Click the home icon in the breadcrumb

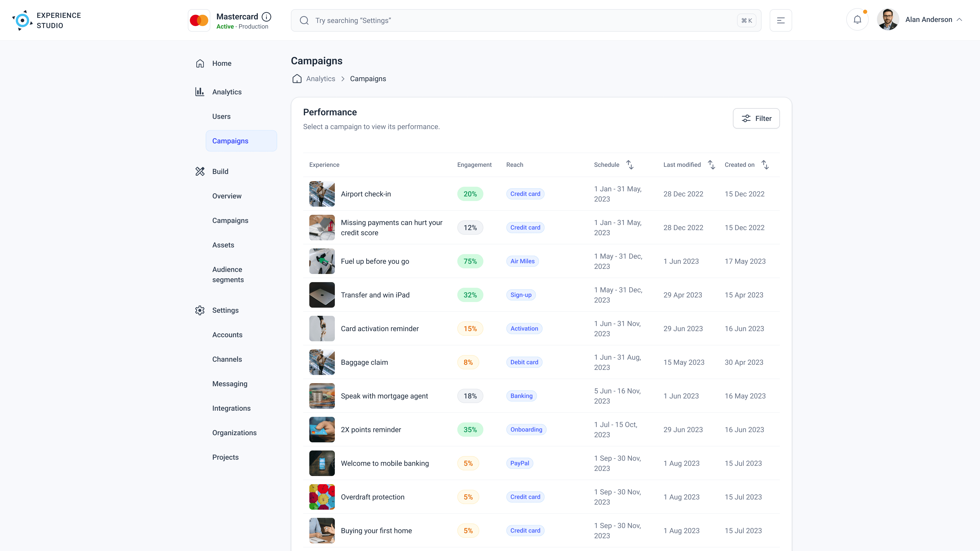[297, 79]
